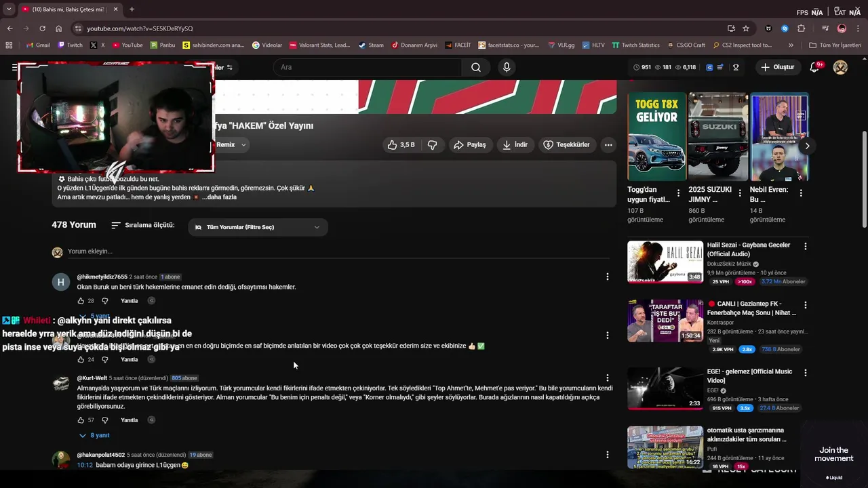Image resolution: width=868 pixels, height=488 pixels.
Task: Open options menu for hikmetyildiz7655 comment
Action: pos(608,277)
